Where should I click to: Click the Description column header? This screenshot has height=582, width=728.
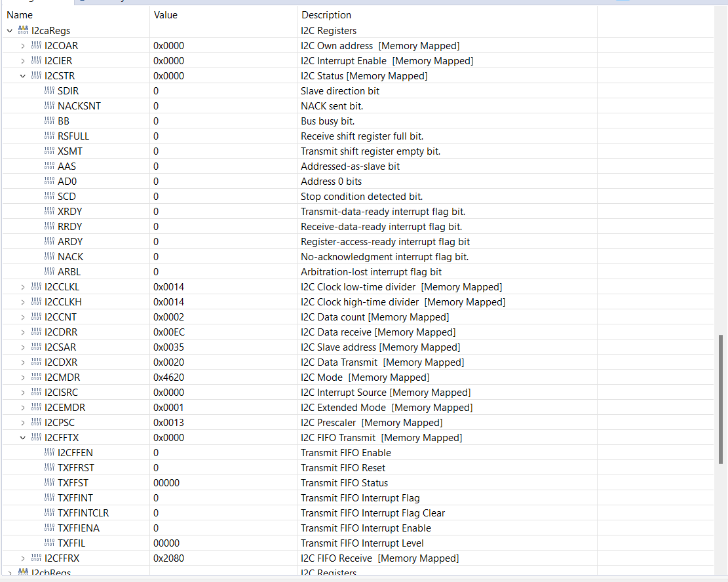pos(326,15)
